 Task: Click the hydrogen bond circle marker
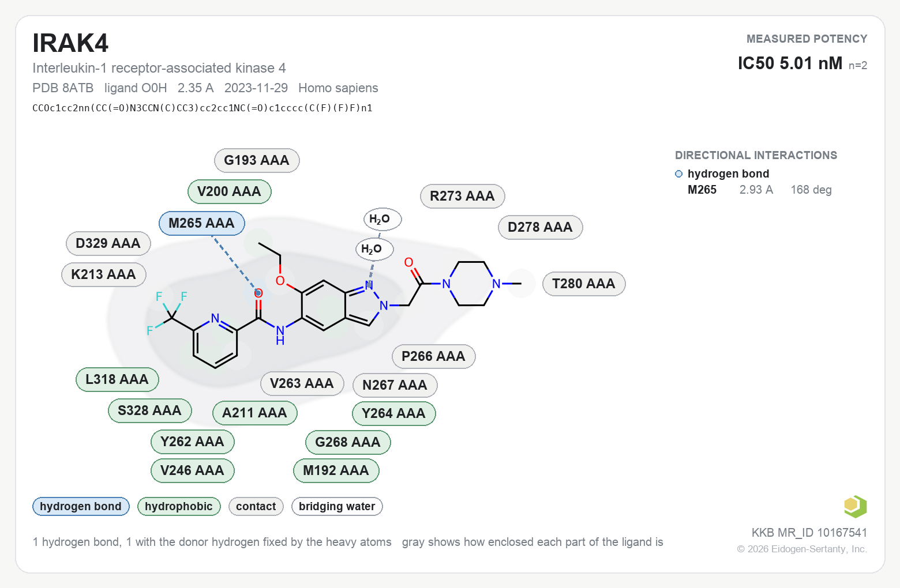(x=679, y=174)
